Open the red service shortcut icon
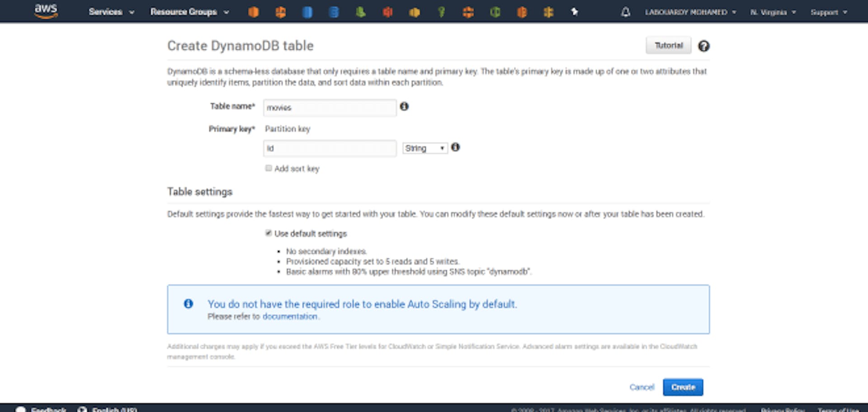Image resolution: width=868 pixels, height=412 pixels. pyautogui.click(x=387, y=12)
